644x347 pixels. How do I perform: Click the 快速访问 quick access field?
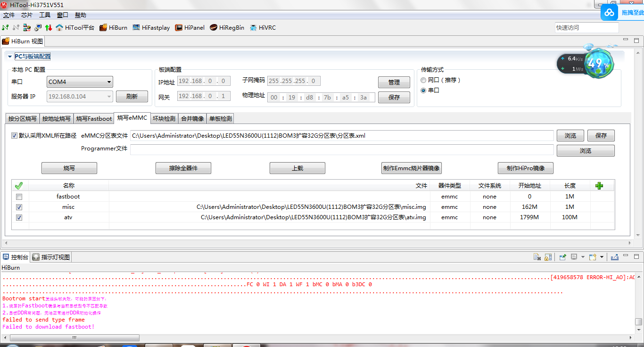(586, 28)
